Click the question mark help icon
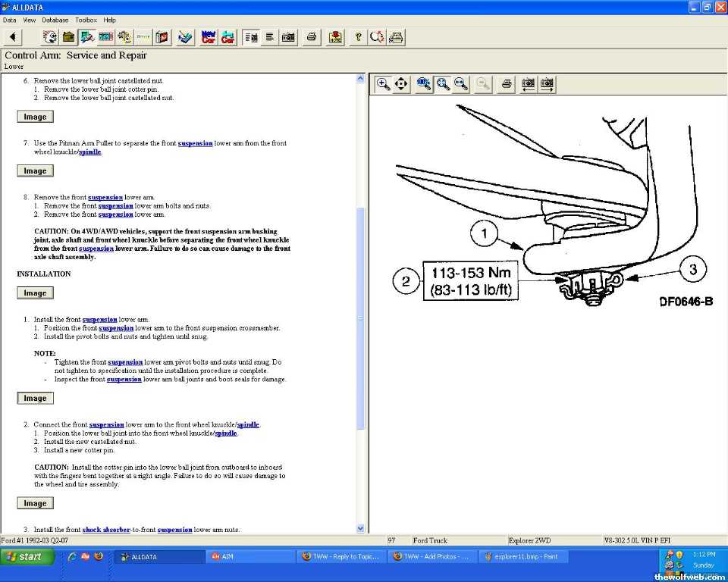The height and width of the screenshot is (582, 728). [358, 36]
